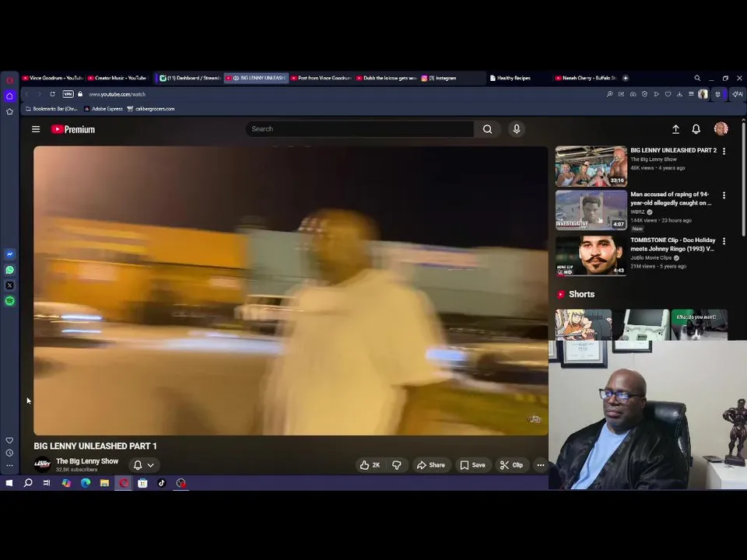This screenshot has width=747, height=560.
Task: Toggle channel subscription notification bell
Action: coord(138,465)
